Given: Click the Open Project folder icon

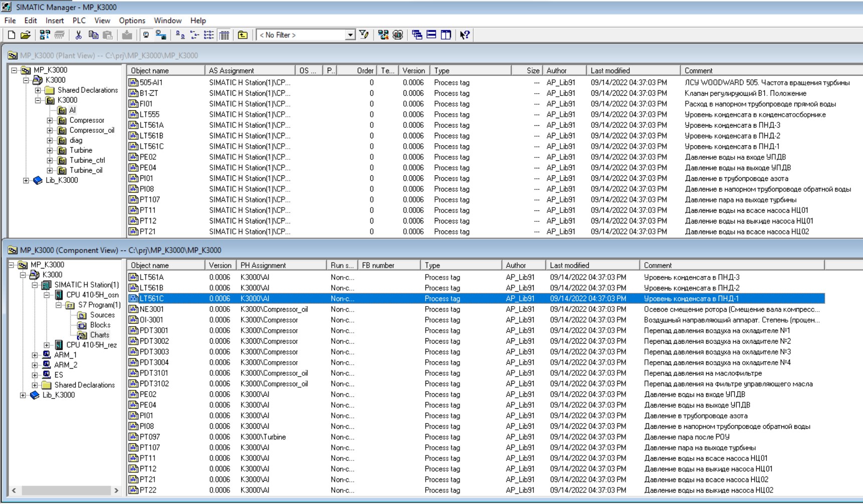Looking at the screenshot, I should 26,35.
